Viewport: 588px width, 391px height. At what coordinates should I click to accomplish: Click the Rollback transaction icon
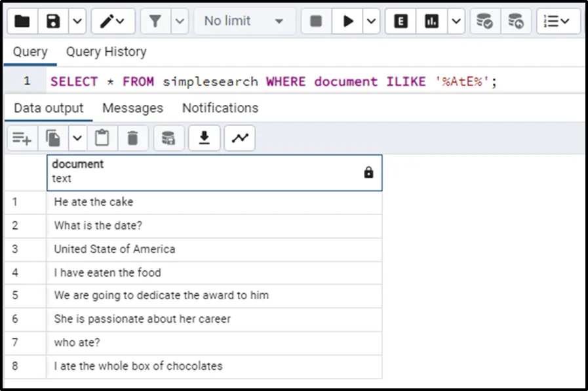click(x=516, y=22)
